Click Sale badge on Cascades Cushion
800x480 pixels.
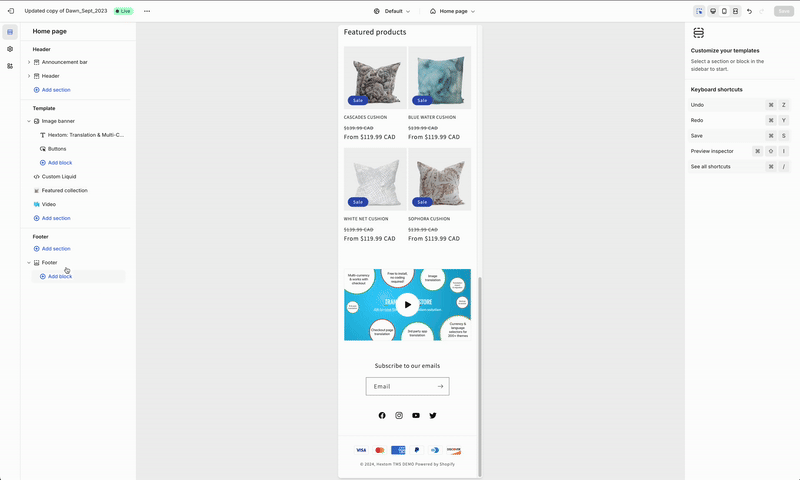(358, 100)
